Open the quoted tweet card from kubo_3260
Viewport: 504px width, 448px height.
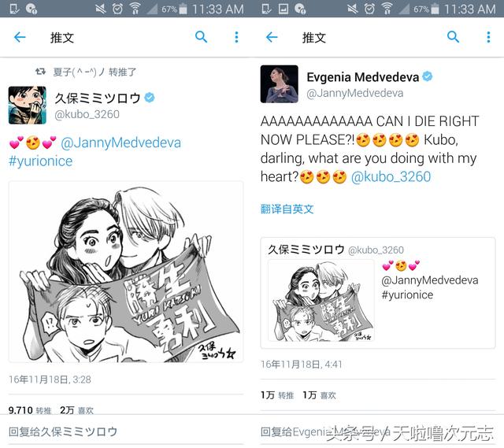pyautogui.click(x=378, y=293)
